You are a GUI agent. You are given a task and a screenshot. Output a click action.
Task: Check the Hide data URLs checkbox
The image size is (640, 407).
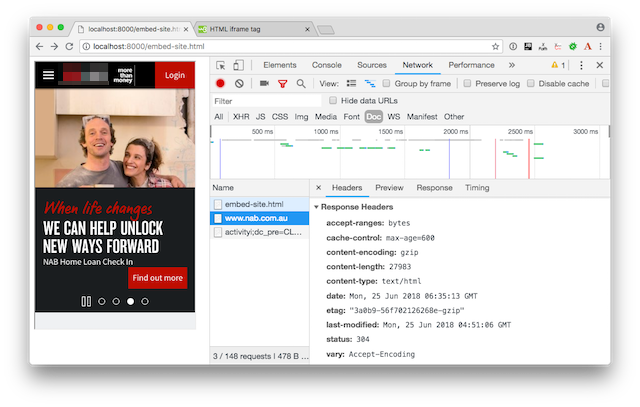[333, 100]
